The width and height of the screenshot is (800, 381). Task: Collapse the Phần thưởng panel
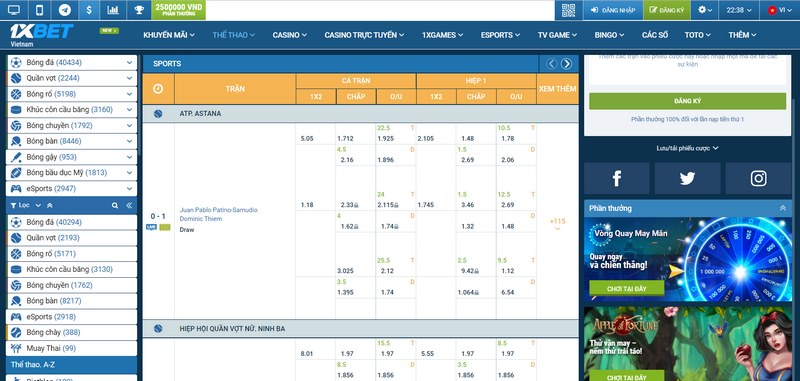783,208
